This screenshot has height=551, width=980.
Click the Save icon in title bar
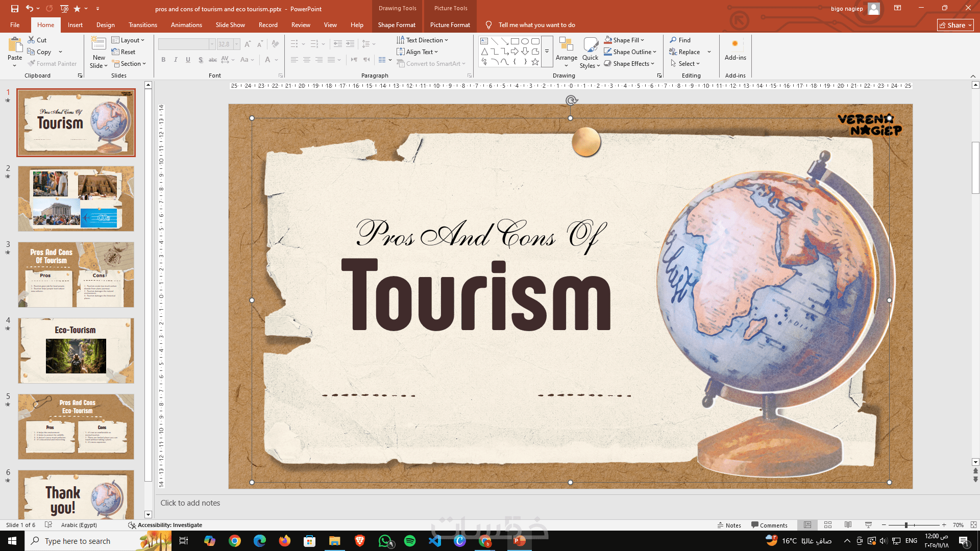(x=14, y=9)
